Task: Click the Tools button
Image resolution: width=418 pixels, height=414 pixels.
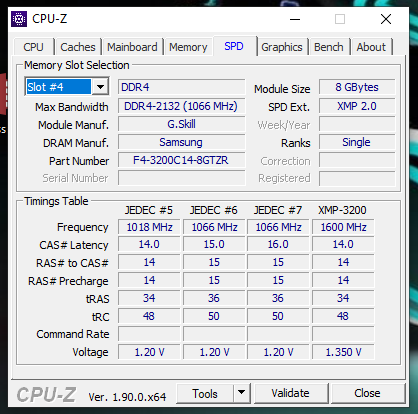Action: click(205, 393)
